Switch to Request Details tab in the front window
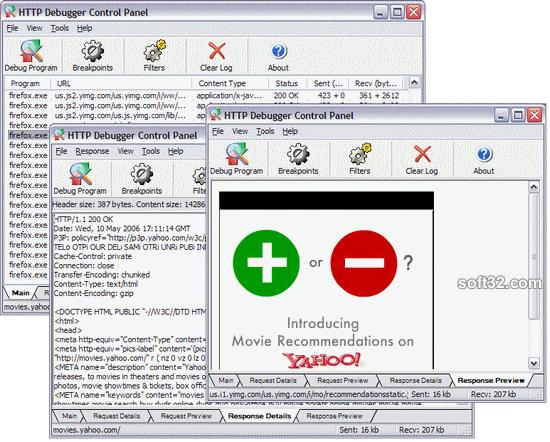This screenshot has width=550, height=442. 273,381
